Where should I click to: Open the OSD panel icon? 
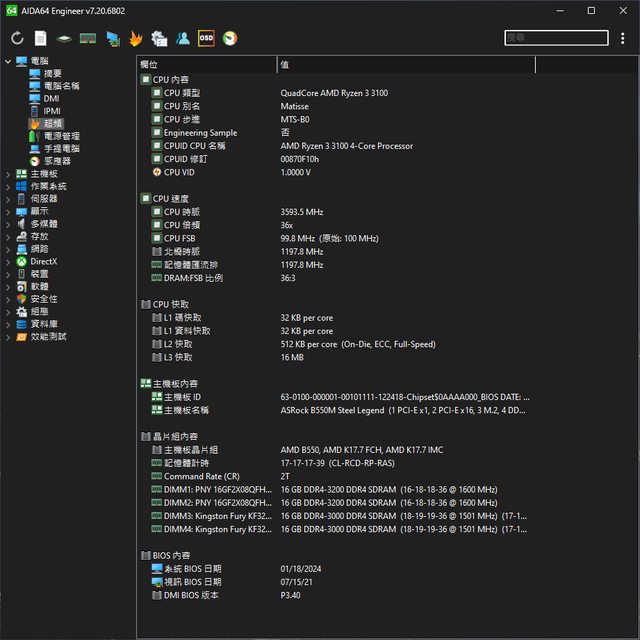(x=206, y=38)
